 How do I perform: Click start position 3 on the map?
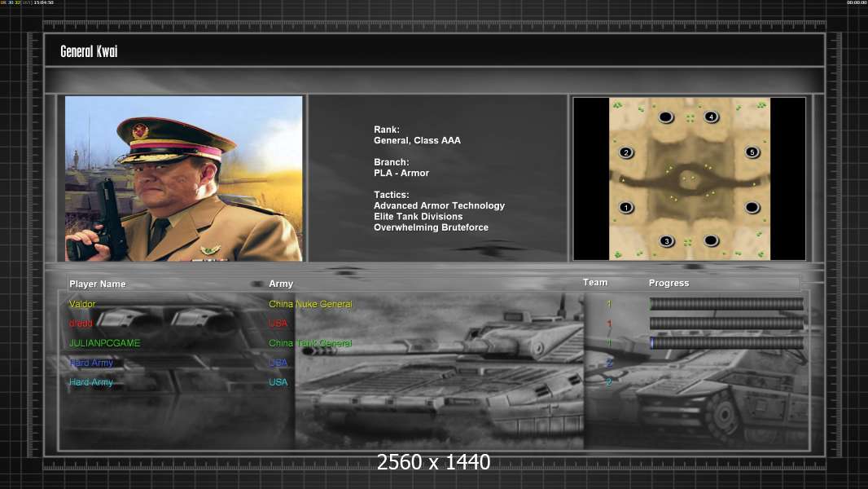coord(667,241)
